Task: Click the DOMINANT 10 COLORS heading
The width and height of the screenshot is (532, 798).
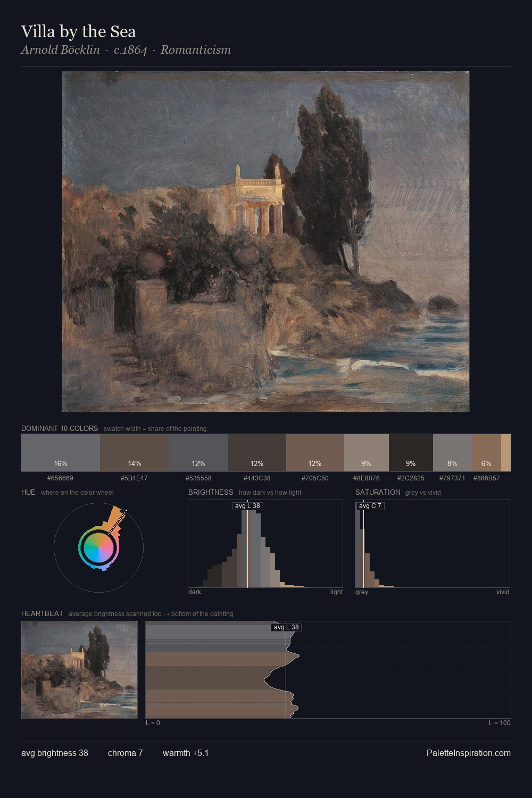Action: [60, 428]
